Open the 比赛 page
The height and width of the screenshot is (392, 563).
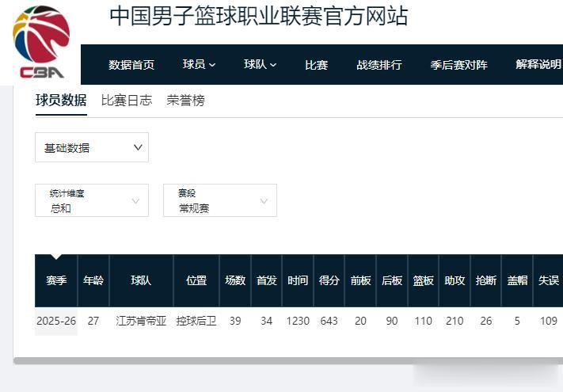point(316,65)
